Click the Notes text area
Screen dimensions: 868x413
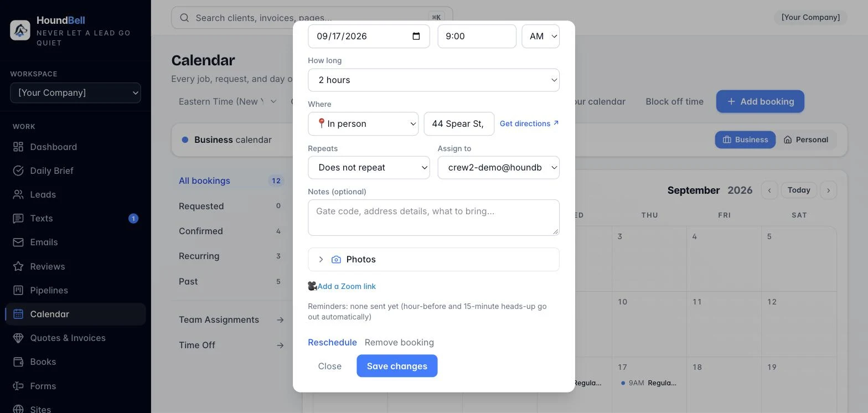click(x=433, y=218)
